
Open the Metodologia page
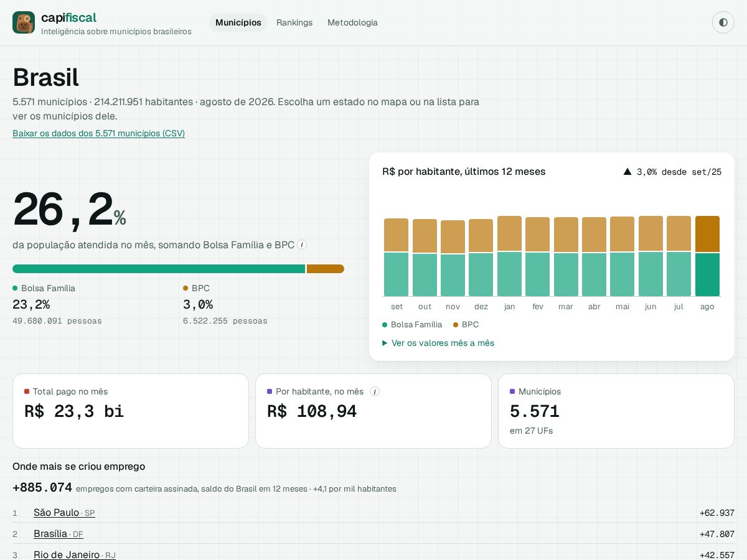(x=352, y=22)
